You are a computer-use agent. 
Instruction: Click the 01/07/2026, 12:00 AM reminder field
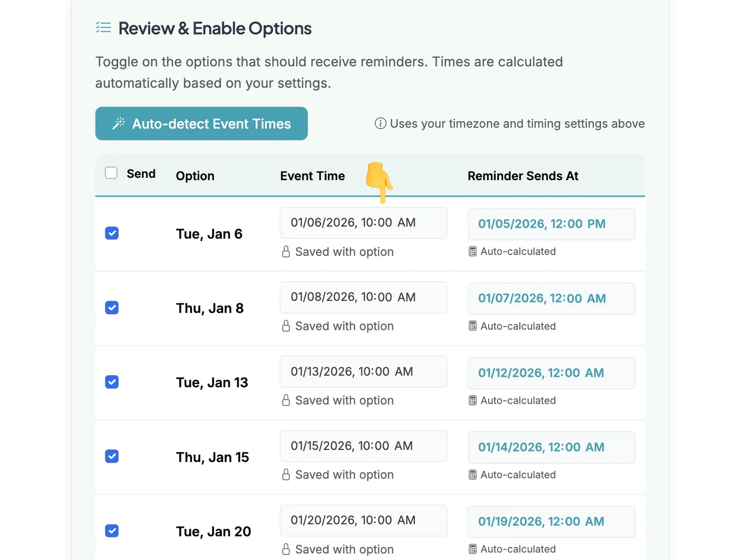pyautogui.click(x=551, y=298)
